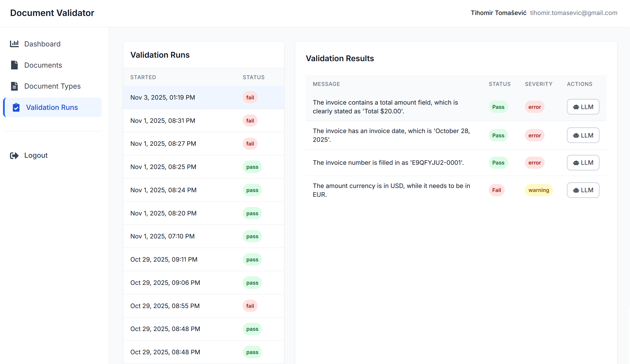Click the Logout arrow icon
Screen dimensions: 630x364
pos(14,155)
